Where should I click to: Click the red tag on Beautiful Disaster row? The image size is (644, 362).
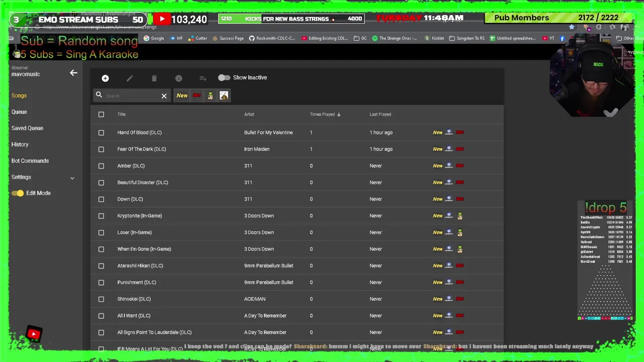tap(460, 183)
